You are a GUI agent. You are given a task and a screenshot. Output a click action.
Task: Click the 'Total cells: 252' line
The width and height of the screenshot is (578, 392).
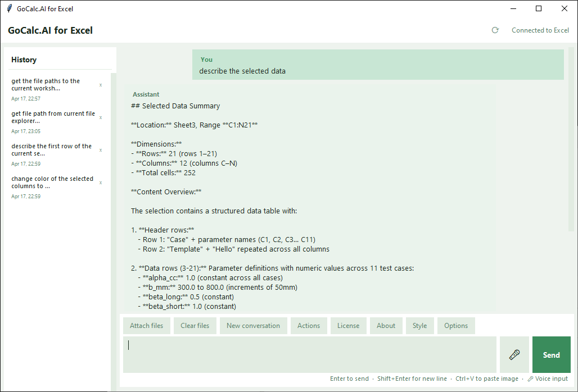[163, 173]
